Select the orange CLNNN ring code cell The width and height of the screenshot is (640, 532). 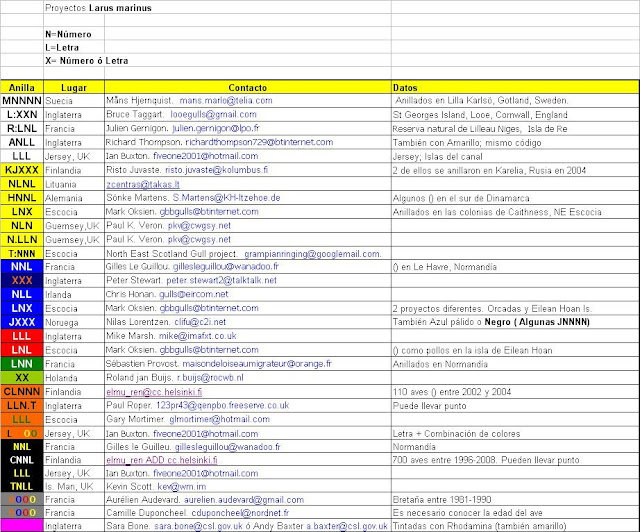pos(22,392)
